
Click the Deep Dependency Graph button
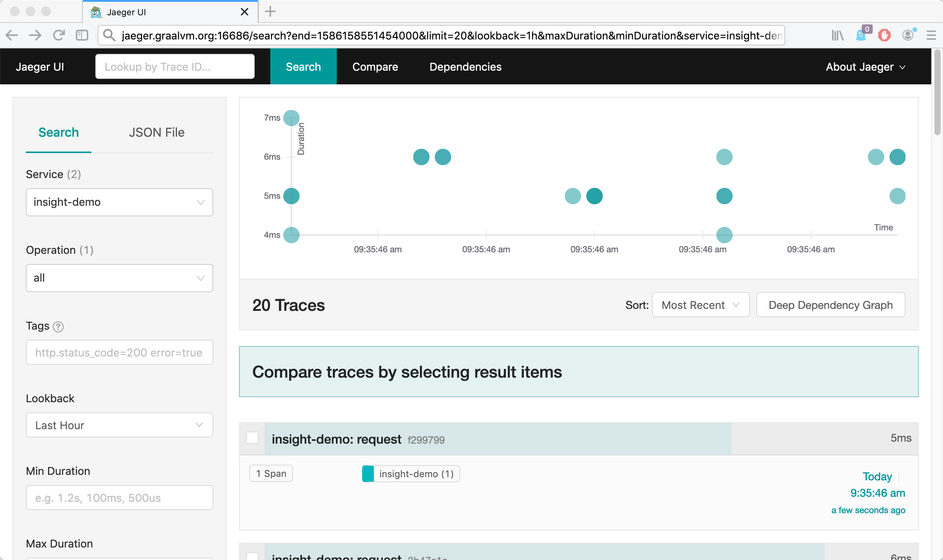click(x=831, y=305)
